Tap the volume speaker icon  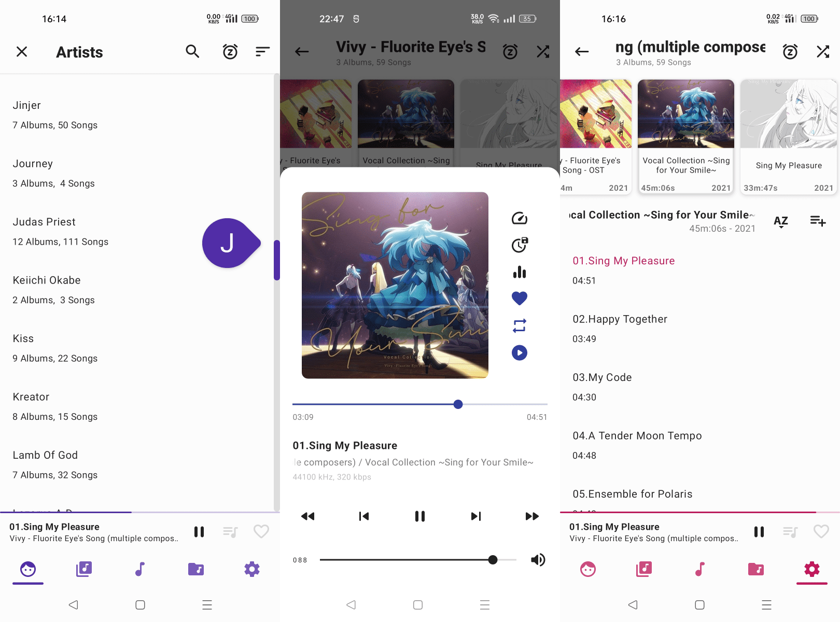538,560
